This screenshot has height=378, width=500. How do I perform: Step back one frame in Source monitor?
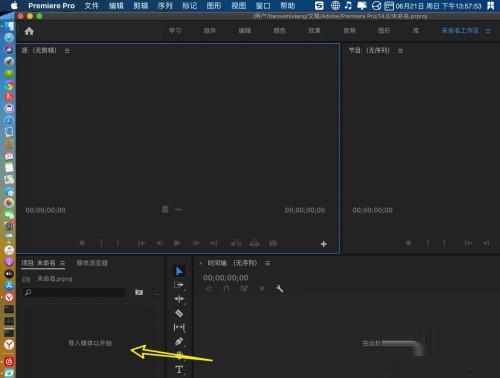coord(160,243)
